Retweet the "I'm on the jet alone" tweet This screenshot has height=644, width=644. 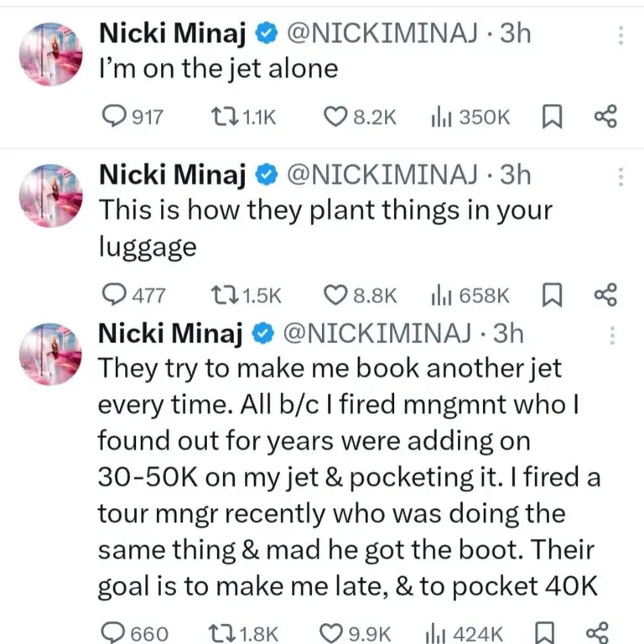coord(221,117)
